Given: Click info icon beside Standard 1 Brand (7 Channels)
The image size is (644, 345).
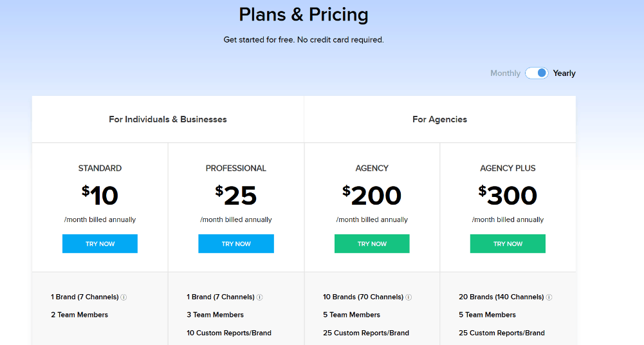Looking at the screenshot, I should click(124, 297).
